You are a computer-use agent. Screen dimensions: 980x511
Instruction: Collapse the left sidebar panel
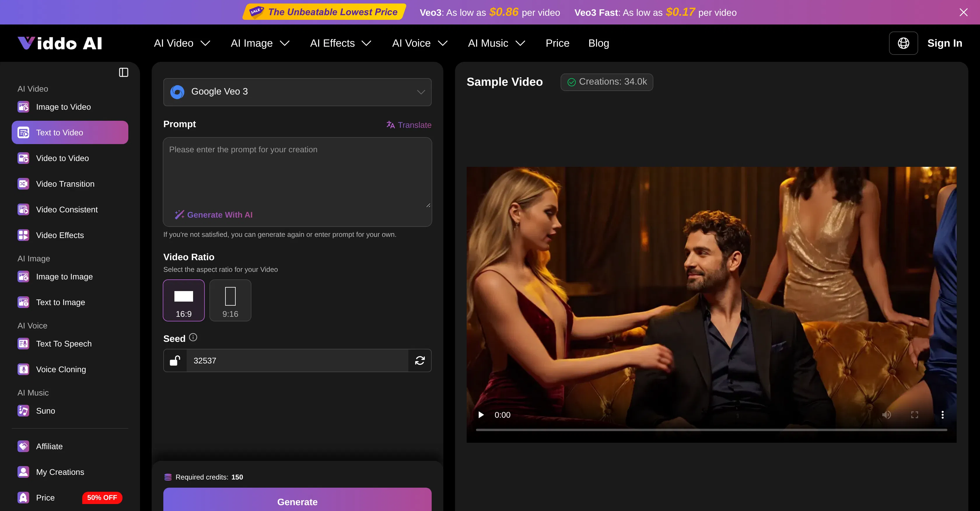[x=124, y=72]
